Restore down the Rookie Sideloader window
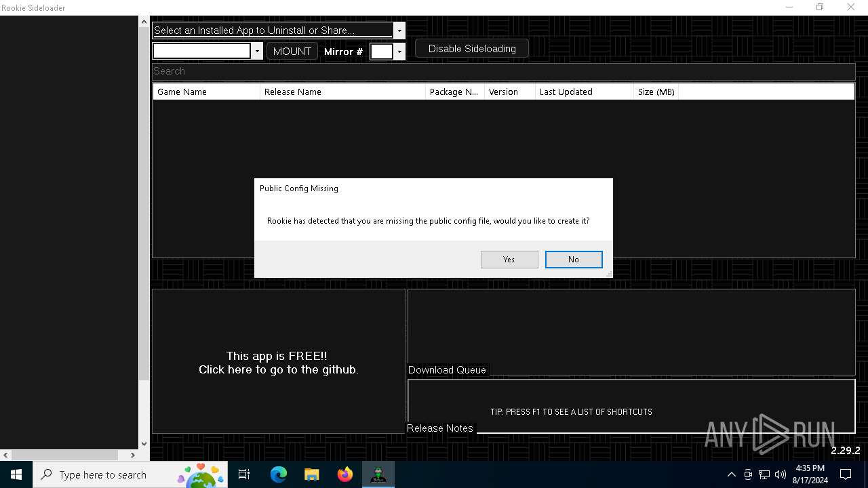The height and width of the screenshot is (488, 868). pyautogui.click(x=820, y=7)
